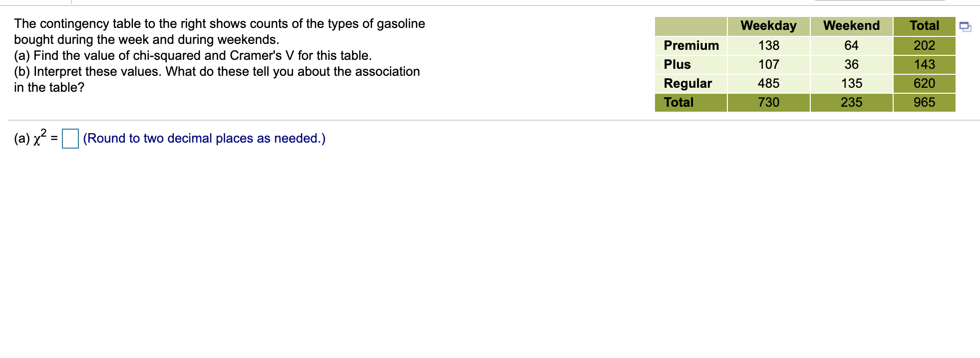Viewport: 980px width, 358px height.
Task: Click the cell containing 965
Action: pyautogui.click(x=924, y=103)
